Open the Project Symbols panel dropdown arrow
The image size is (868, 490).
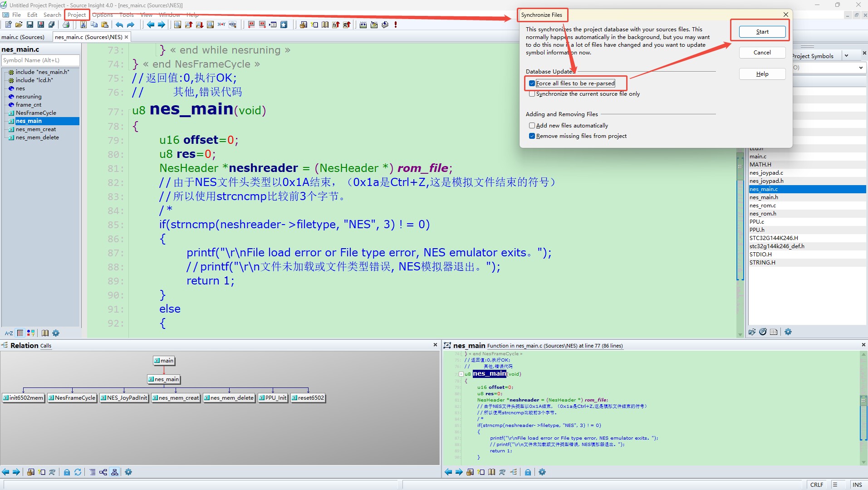coord(847,56)
